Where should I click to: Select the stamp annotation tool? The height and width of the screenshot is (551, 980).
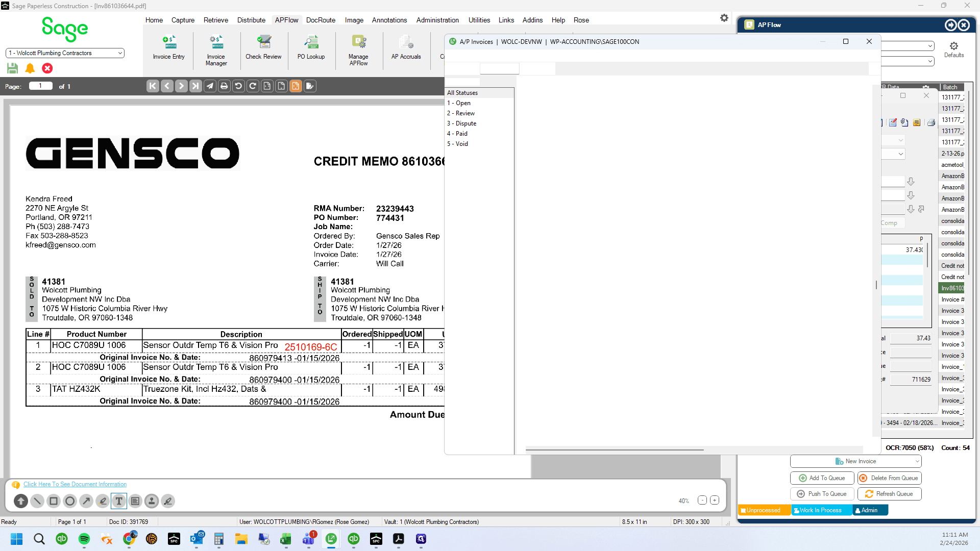point(152,501)
